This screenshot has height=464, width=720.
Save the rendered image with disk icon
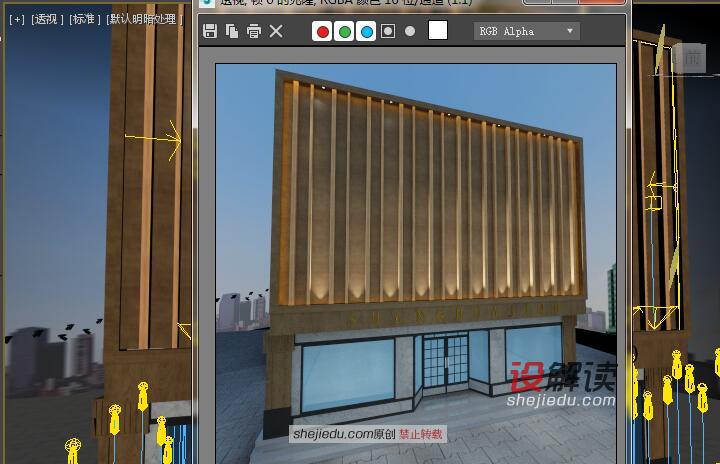click(210, 31)
